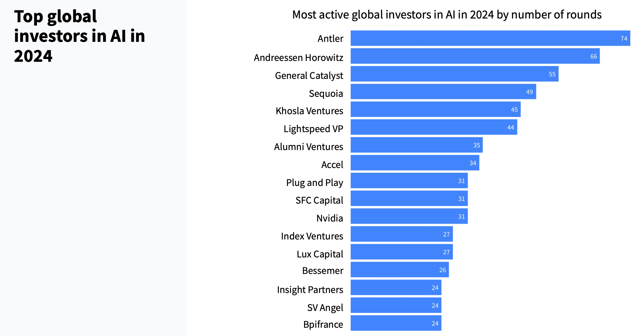Viewport: 644px width, 336px height.
Task: Click the Alumni Ventures bar
Action: click(416, 145)
